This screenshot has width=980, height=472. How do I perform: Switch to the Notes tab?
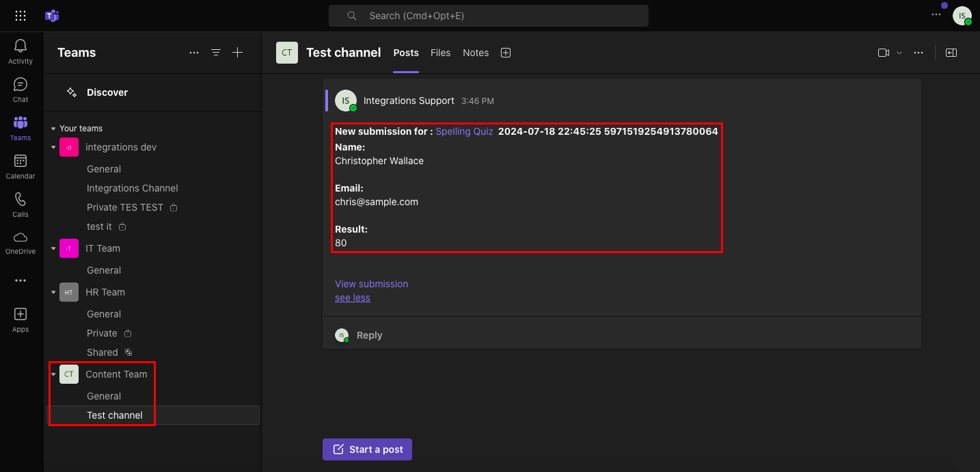(476, 53)
